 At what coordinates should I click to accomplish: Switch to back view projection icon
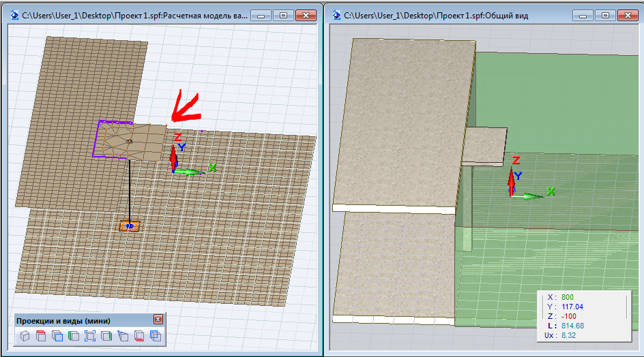tap(156, 336)
